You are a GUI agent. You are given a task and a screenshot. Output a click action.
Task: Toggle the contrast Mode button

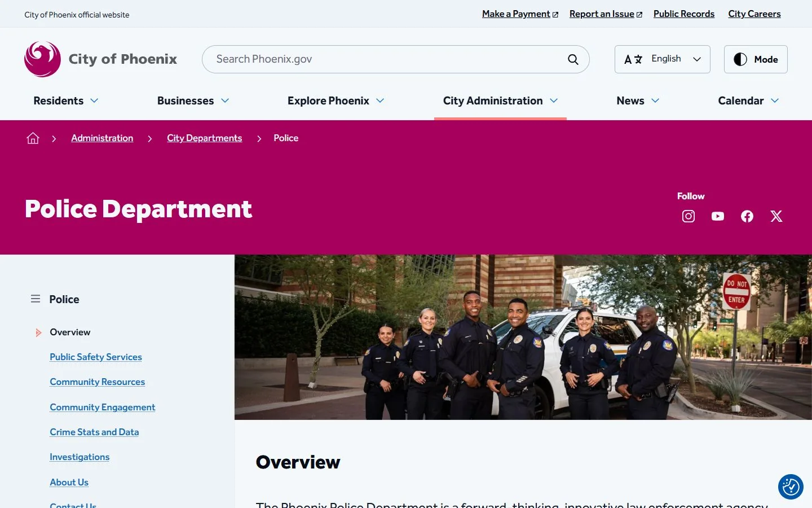click(756, 59)
